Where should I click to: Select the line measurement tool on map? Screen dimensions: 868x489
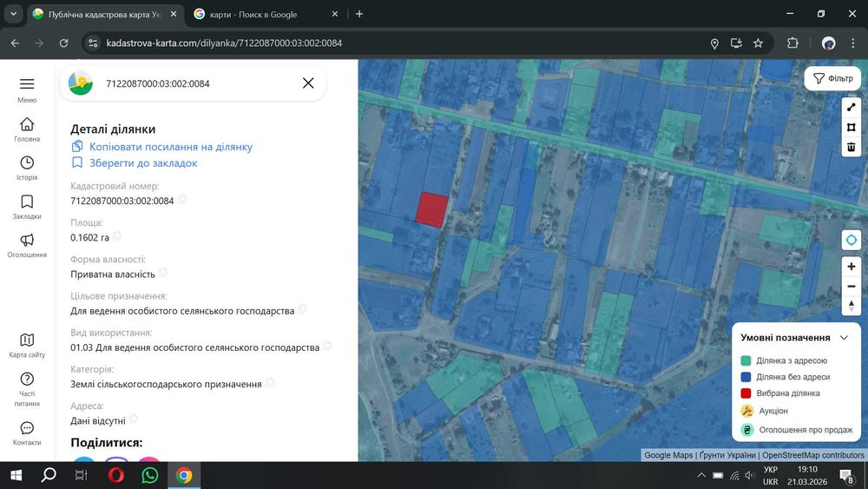point(852,107)
